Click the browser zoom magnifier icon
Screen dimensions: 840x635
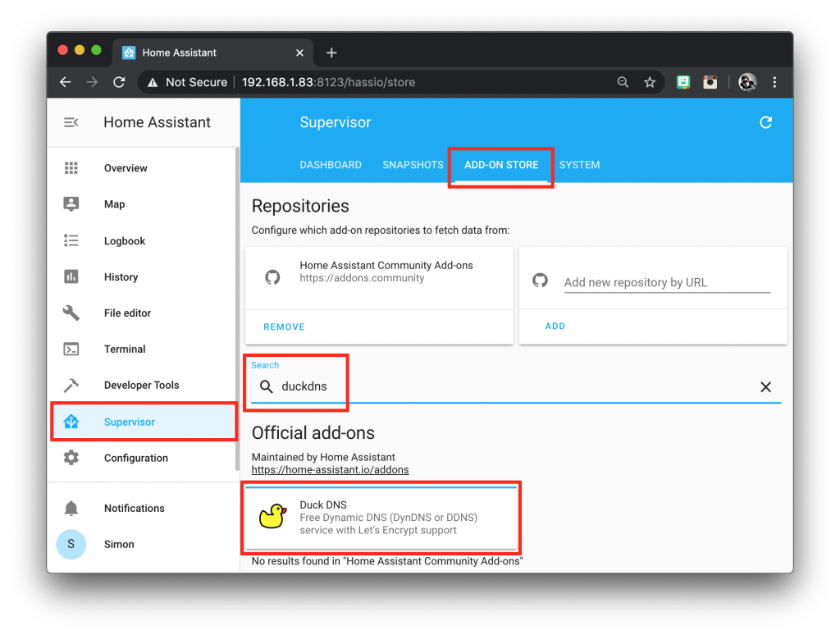623,82
